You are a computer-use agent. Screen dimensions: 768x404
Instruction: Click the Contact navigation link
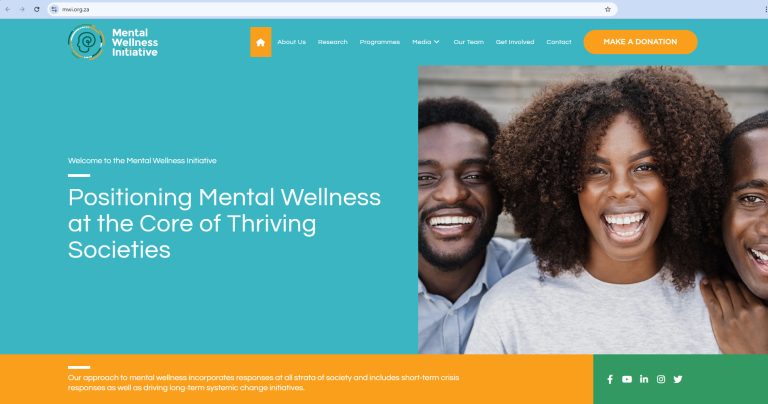pos(559,42)
